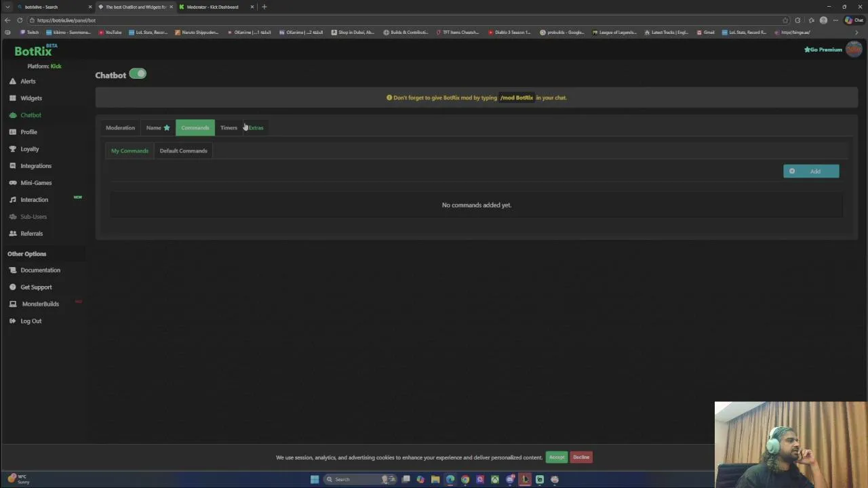Open the League of Legends bookmark
This screenshot has width=868, height=488.
tap(614, 32)
